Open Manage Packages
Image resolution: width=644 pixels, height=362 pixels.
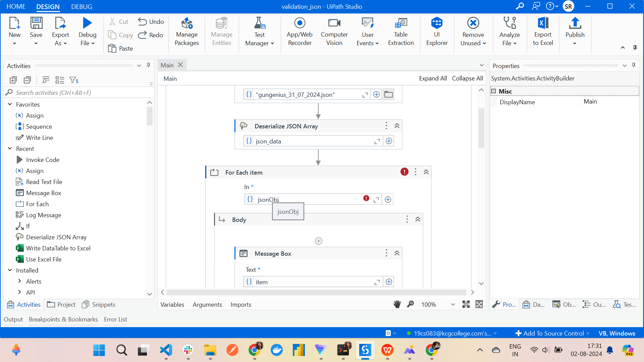187,32
